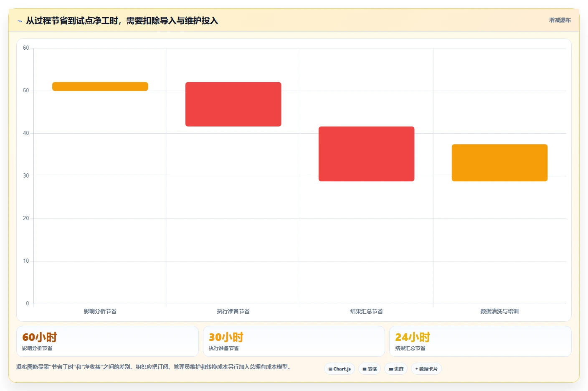Select the 进度 tag chip

click(x=396, y=369)
